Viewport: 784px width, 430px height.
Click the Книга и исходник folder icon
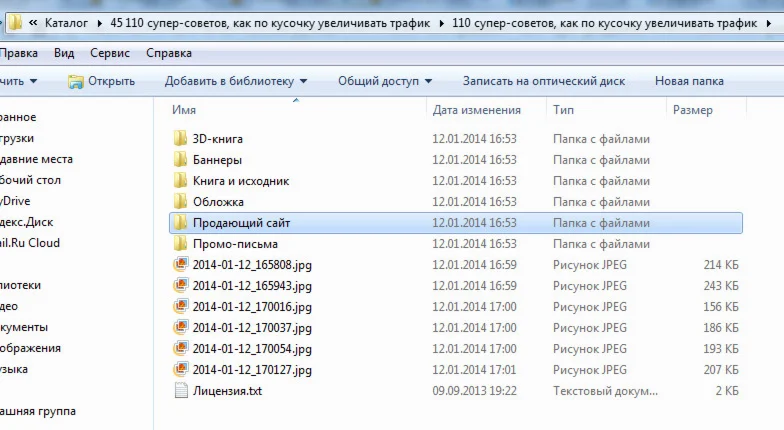tap(180, 180)
